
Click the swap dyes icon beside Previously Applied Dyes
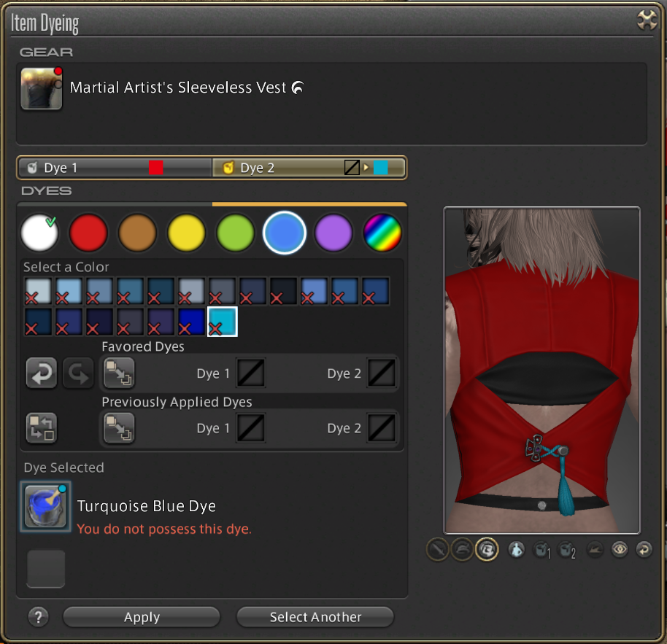tap(42, 428)
